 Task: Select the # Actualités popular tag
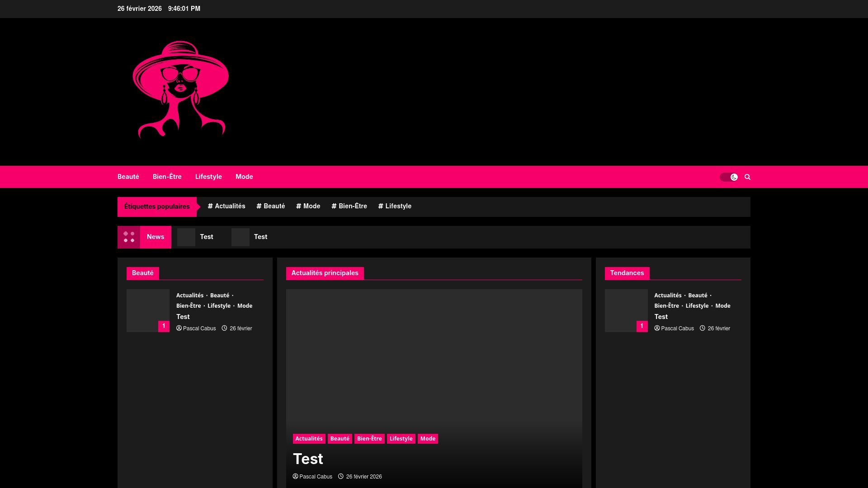pyautogui.click(x=226, y=206)
